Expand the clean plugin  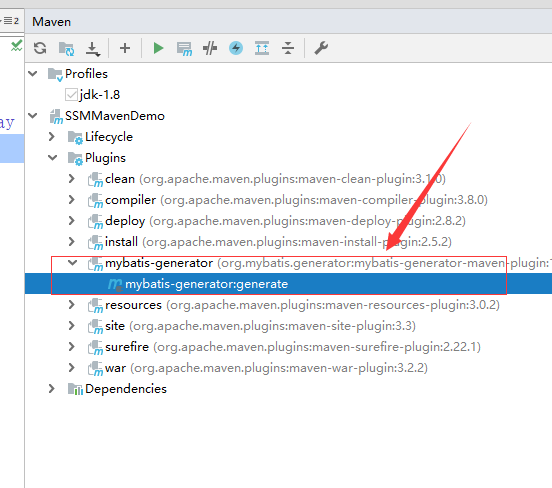71,179
